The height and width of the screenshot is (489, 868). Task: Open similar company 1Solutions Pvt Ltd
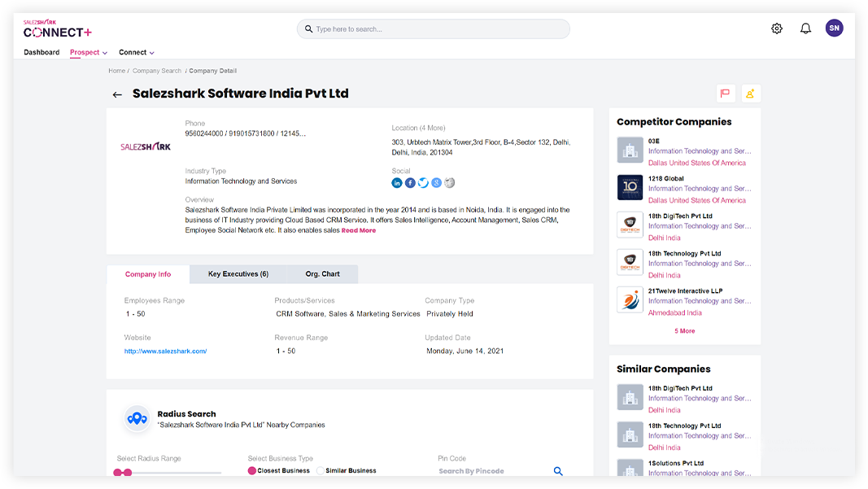pyautogui.click(x=676, y=464)
